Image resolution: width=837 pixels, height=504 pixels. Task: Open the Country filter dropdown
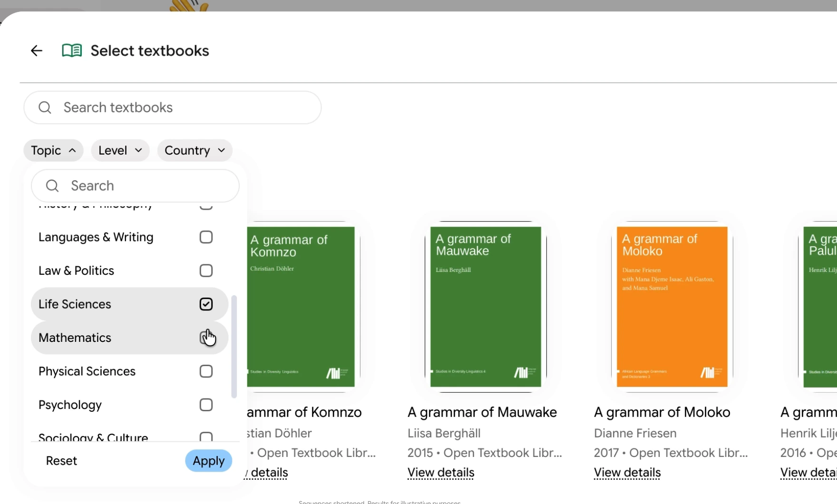pyautogui.click(x=195, y=150)
